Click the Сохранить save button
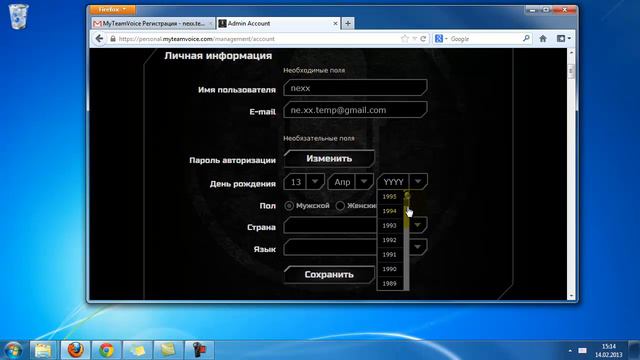Viewport: 640px width, 360px height. [x=329, y=275]
